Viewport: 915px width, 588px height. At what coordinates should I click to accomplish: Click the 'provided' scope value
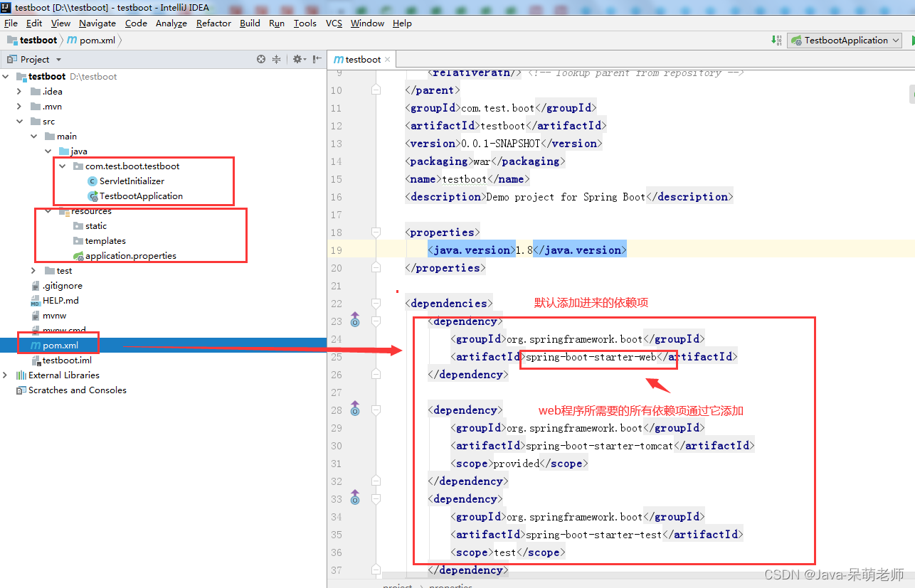(x=516, y=464)
